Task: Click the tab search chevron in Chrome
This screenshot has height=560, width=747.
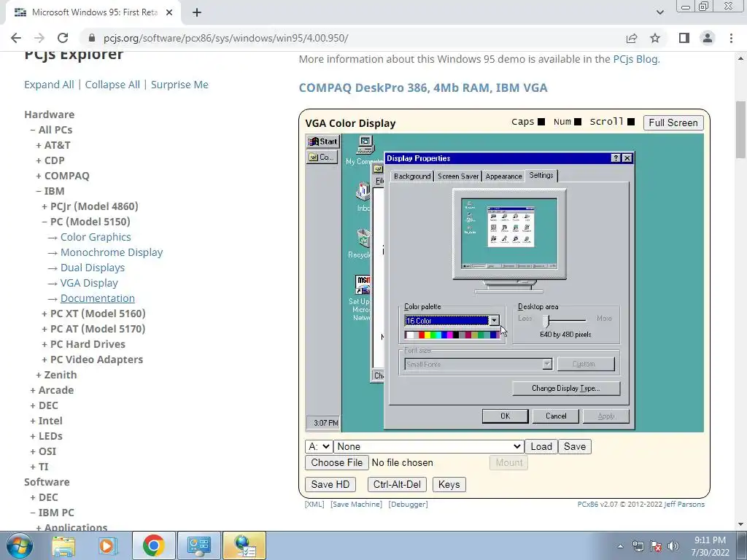Action: pyautogui.click(x=659, y=12)
